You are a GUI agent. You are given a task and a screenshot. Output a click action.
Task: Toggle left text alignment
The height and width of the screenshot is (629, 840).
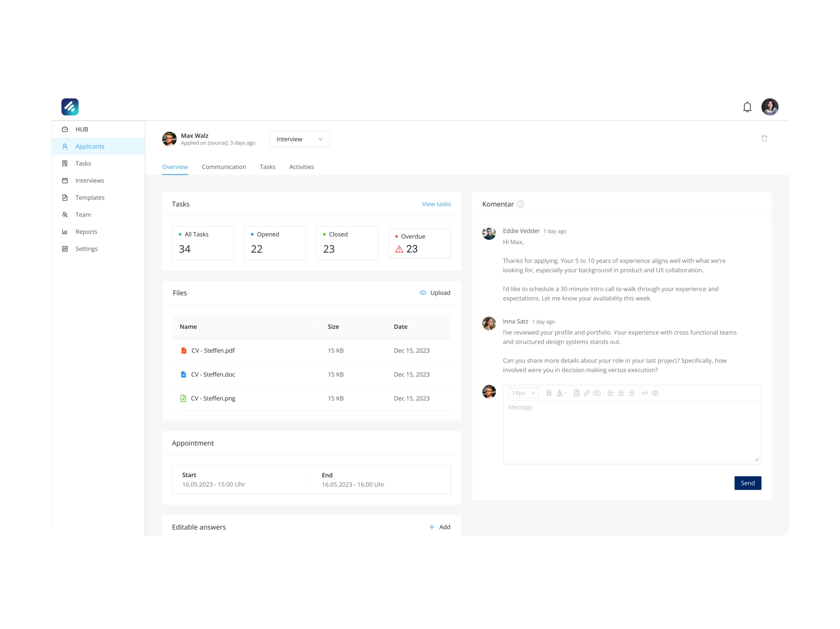click(x=611, y=393)
